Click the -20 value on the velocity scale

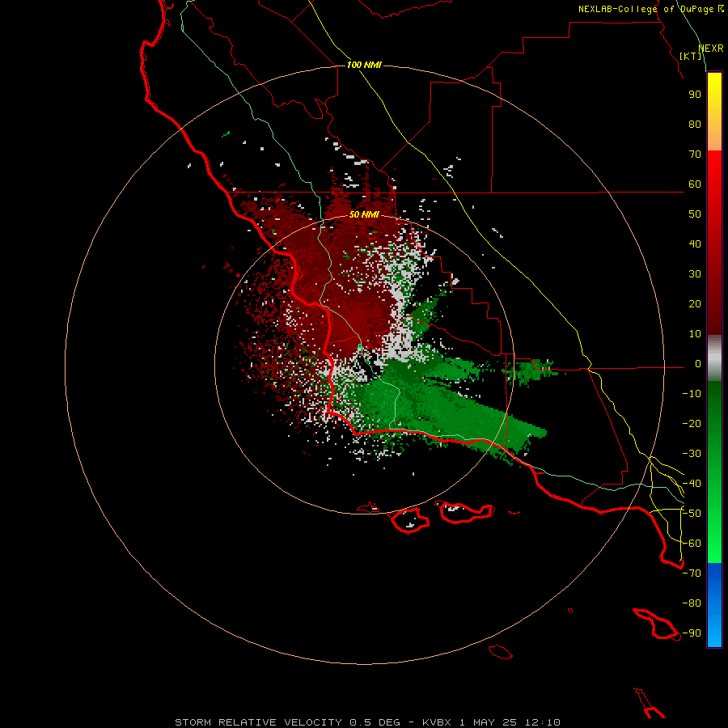(x=692, y=423)
